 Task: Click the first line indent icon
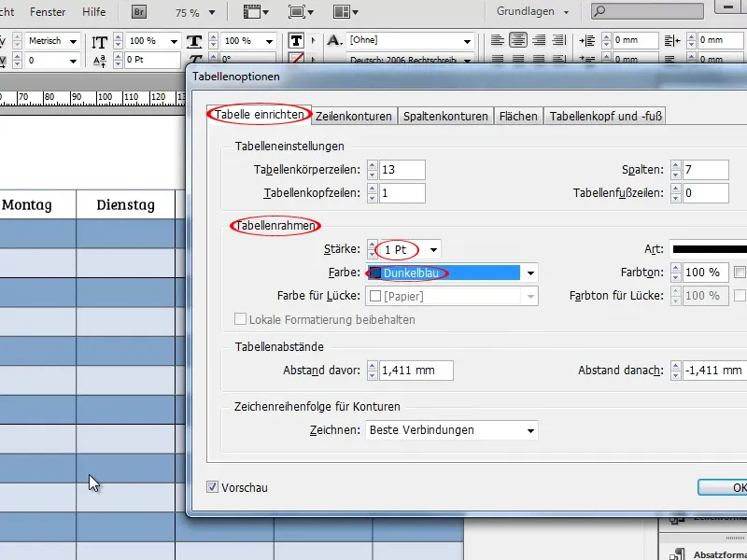(587, 60)
